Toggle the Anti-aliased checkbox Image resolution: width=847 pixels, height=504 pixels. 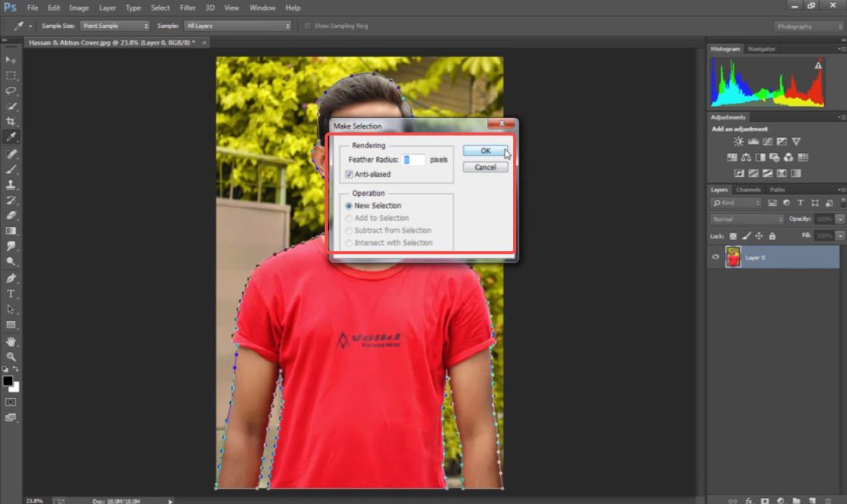[x=348, y=174]
